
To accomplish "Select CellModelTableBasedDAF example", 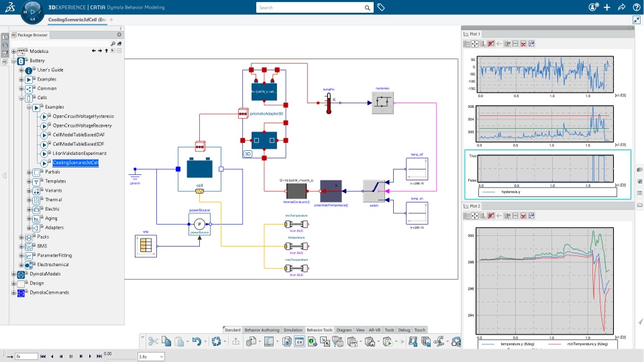I will click(79, 135).
